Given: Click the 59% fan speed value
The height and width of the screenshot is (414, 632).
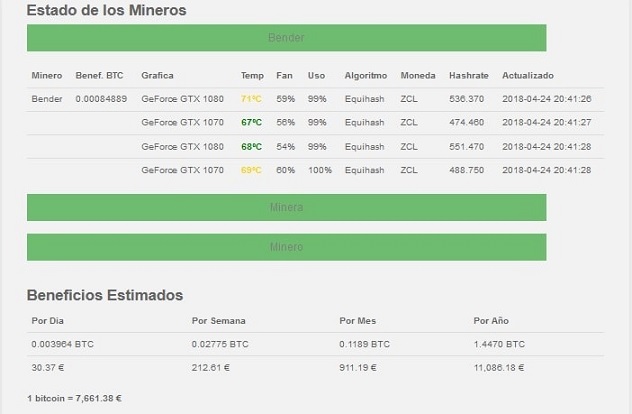Looking at the screenshot, I should point(285,99).
